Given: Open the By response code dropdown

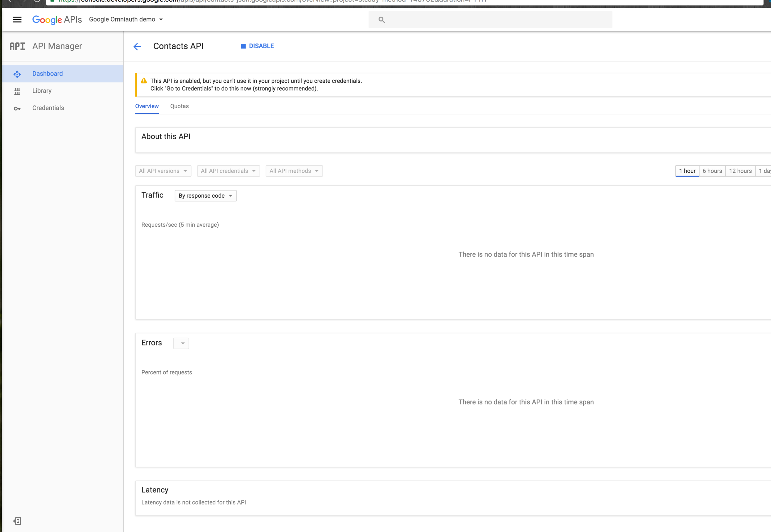Looking at the screenshot, I should point(206,196).
